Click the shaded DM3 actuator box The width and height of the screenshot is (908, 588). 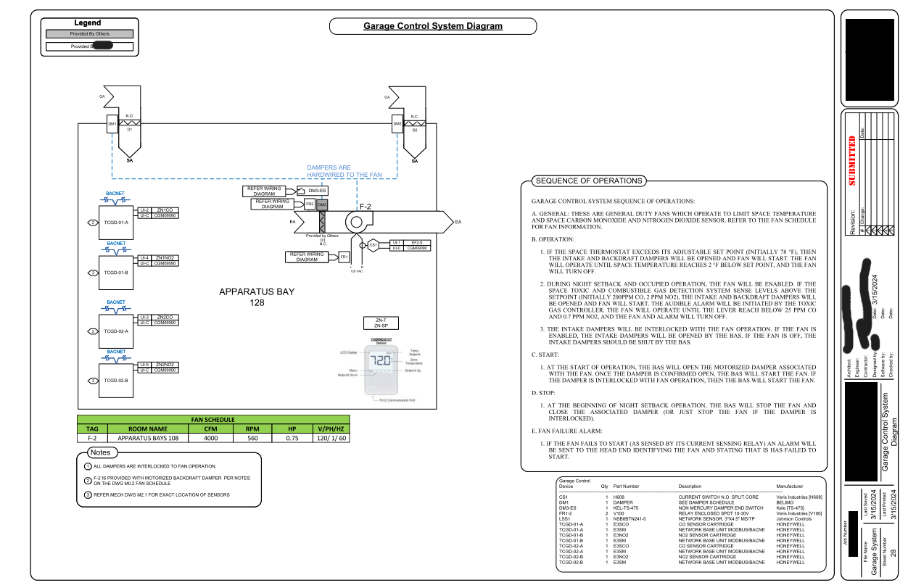[322, 205]
